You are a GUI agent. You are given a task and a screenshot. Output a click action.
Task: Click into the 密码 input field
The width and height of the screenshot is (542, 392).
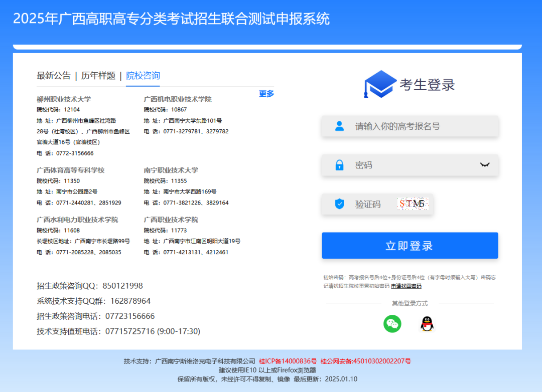point(412,165)
